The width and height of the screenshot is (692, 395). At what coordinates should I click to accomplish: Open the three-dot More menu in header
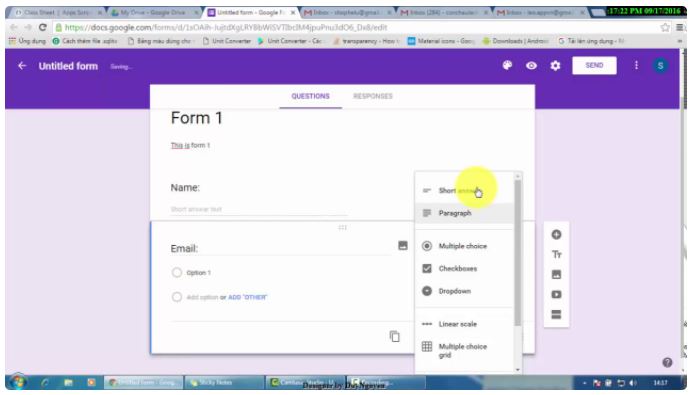(636, 65)
